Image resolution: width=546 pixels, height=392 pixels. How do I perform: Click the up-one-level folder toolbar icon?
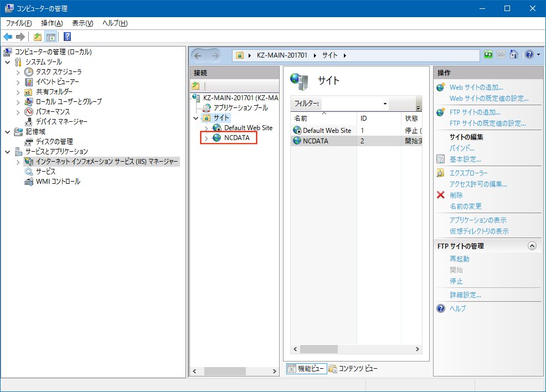point(38,37)
